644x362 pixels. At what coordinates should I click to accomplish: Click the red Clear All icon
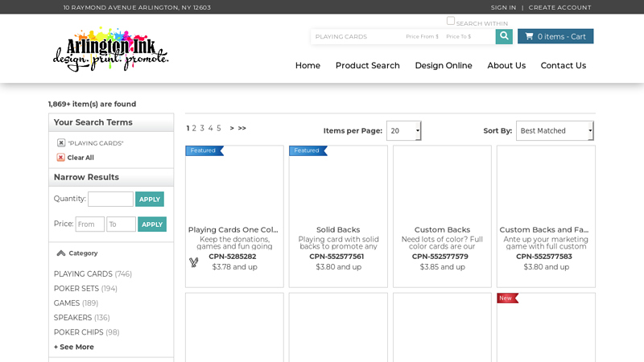pyautogui.click(x=61, y=158)
